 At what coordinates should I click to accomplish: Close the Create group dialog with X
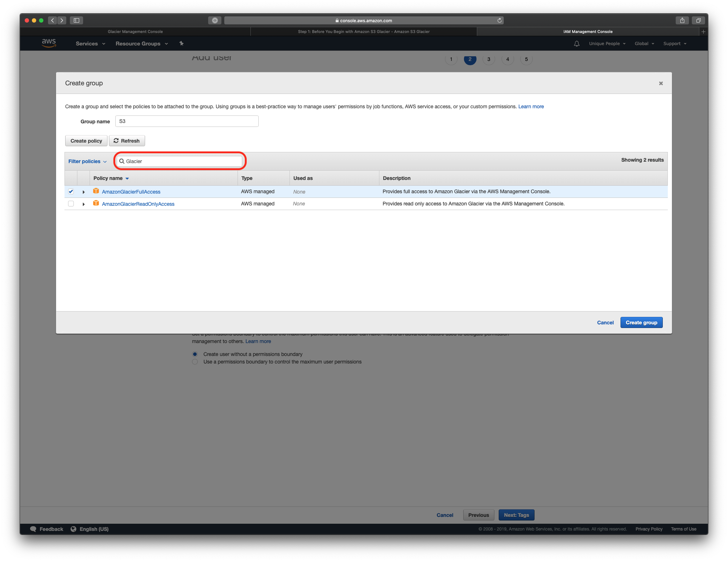click(661, 83)
